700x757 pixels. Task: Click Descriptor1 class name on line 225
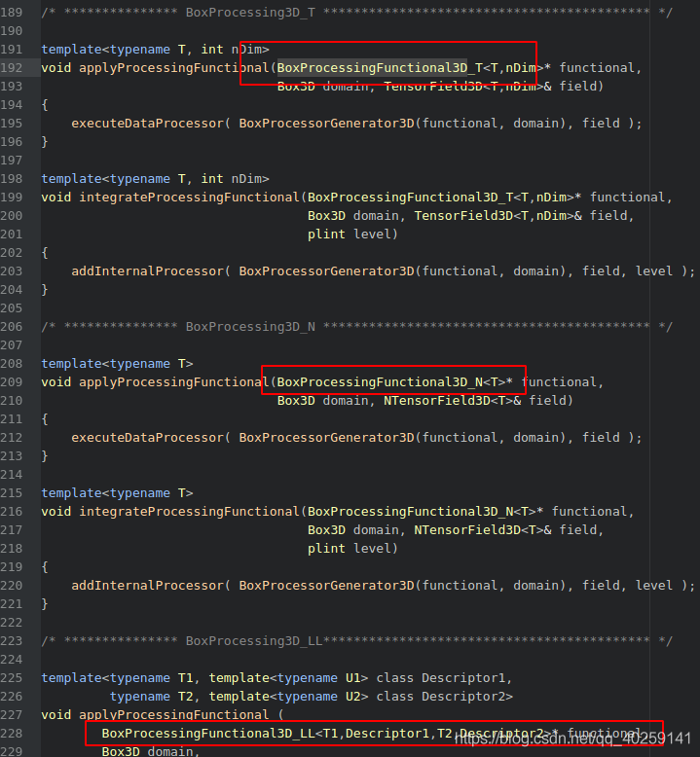coord(463,678)
